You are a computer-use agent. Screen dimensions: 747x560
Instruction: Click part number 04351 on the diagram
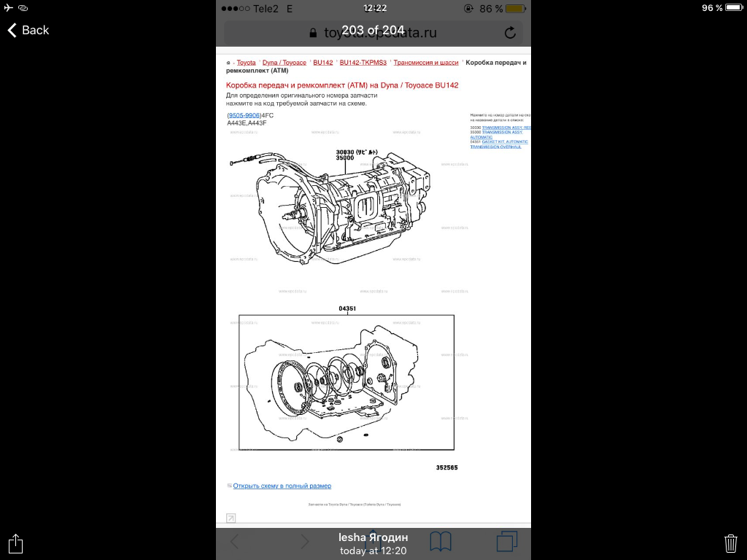point(347,308)
